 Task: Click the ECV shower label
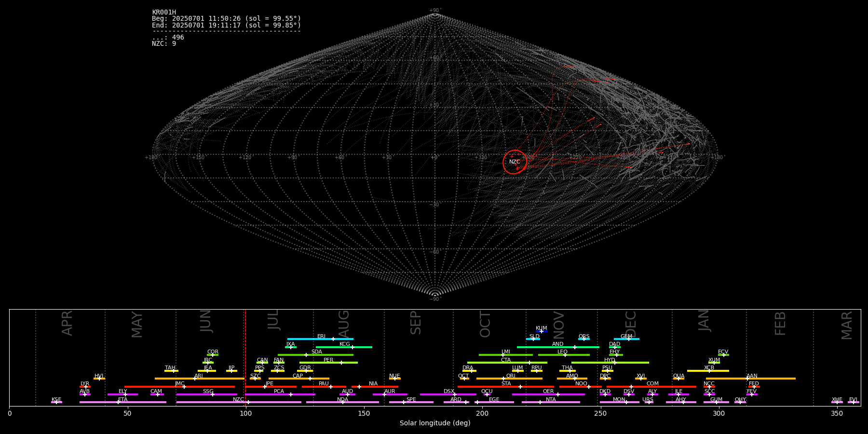tap(723, 352)
